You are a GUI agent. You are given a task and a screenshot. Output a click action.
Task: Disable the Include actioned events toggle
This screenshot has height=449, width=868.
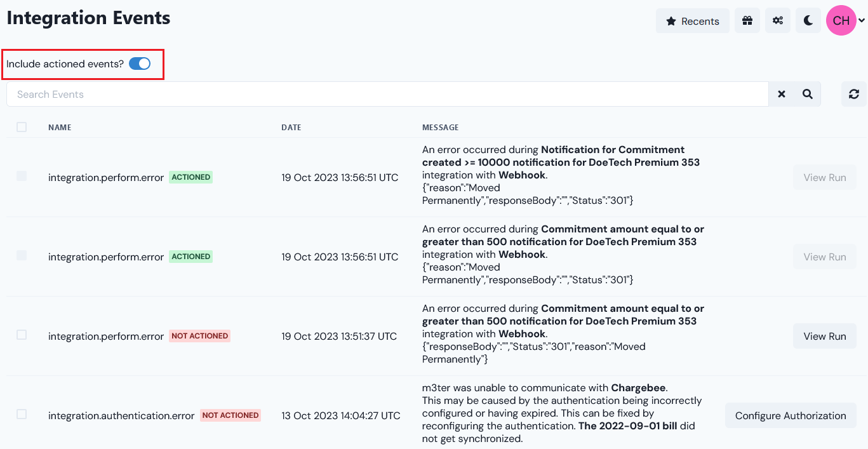click(x=139, y=64)
